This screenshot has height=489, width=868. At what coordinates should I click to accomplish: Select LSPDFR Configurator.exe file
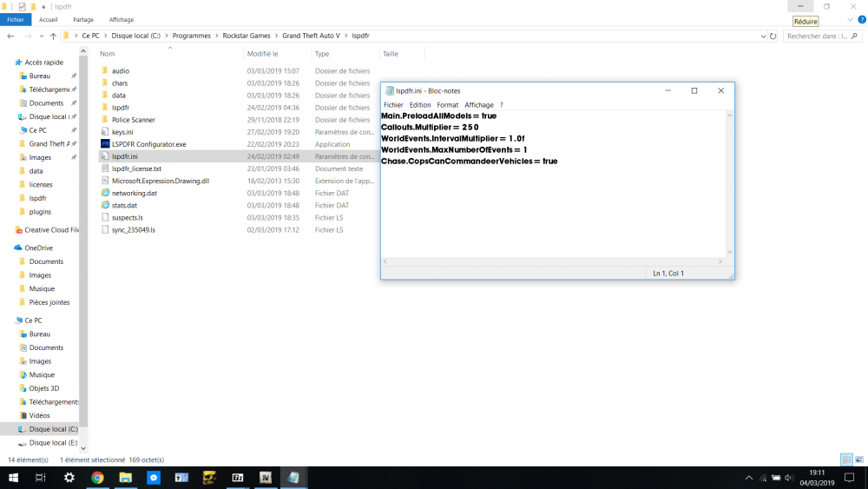coord(149,144)
